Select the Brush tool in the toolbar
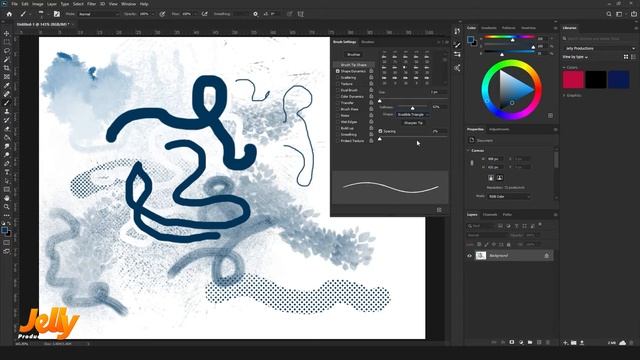 point(7,103)
